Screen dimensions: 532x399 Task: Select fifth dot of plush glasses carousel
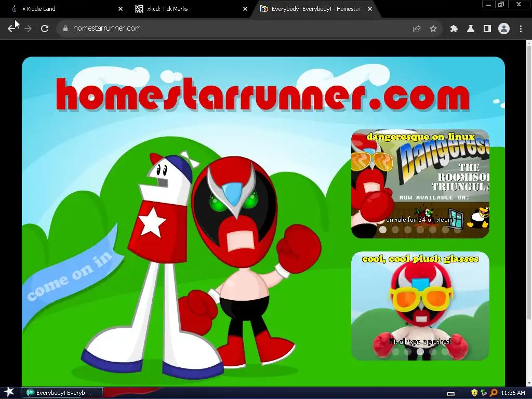pos(445,352)
